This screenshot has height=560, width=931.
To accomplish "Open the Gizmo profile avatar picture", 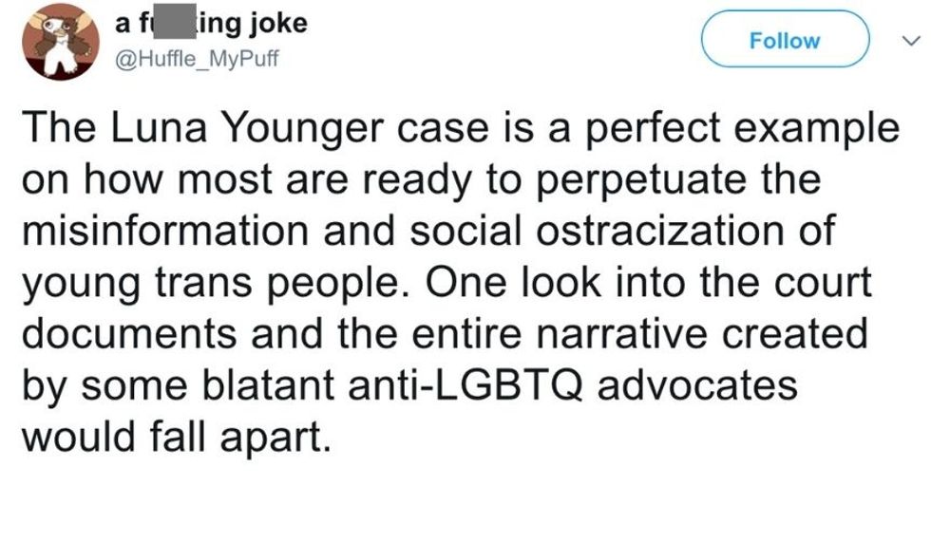I will tap(61, 42).
